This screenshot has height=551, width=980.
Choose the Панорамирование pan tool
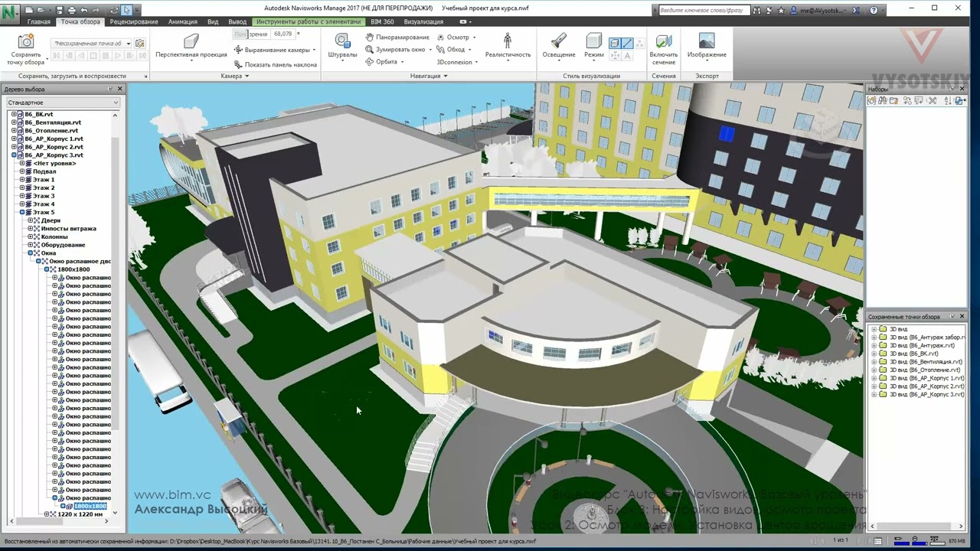tap(397, 37)
